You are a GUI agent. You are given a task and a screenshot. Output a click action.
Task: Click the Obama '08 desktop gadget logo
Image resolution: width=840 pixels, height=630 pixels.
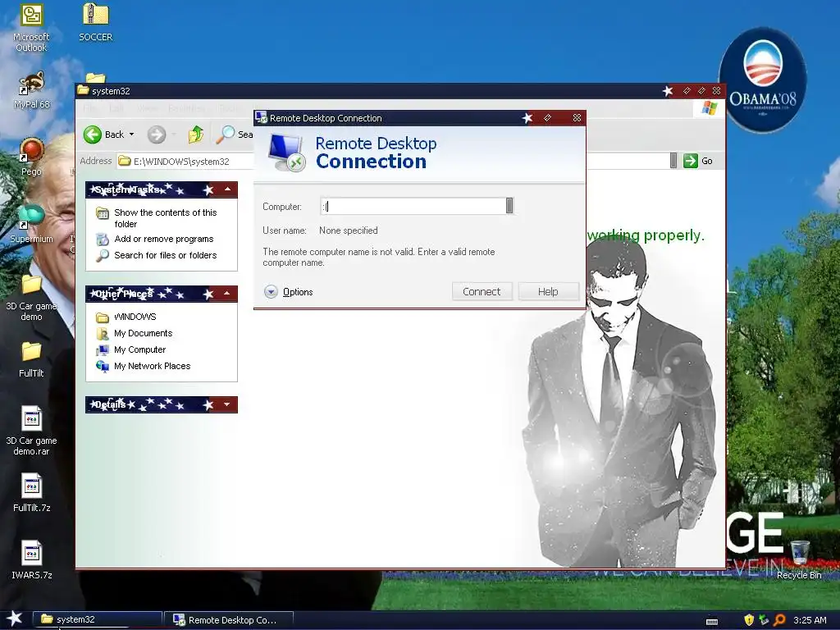[762, 80]
